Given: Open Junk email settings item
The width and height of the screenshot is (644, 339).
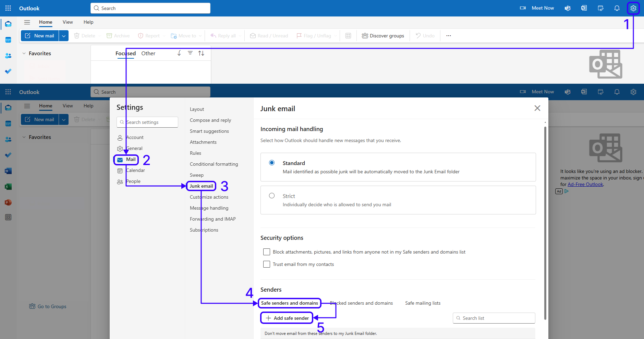Looking at the screenshot, I should tap(201, 186).
